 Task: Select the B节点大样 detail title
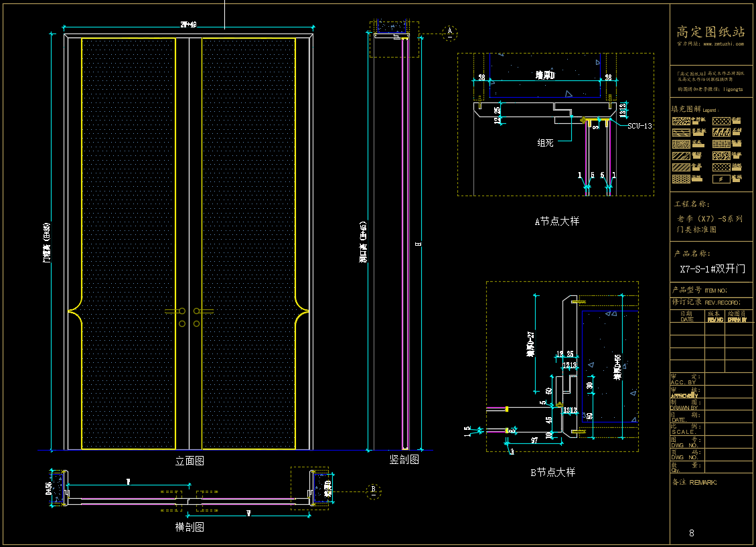point(552,472)
